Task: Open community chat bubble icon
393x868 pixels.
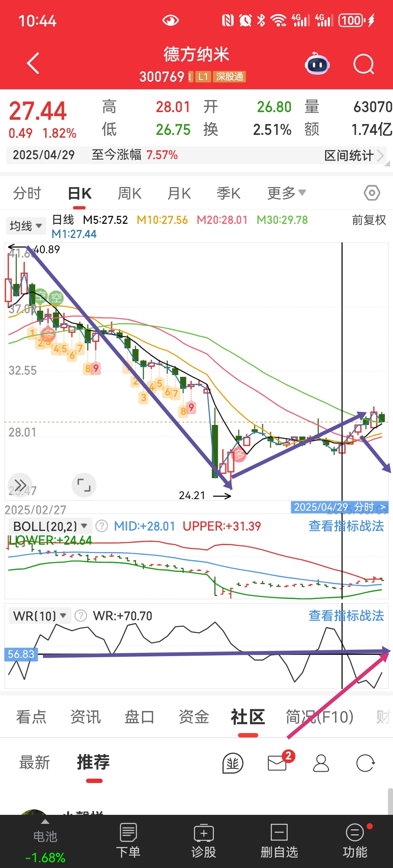Action: click(x=233, y=763)
